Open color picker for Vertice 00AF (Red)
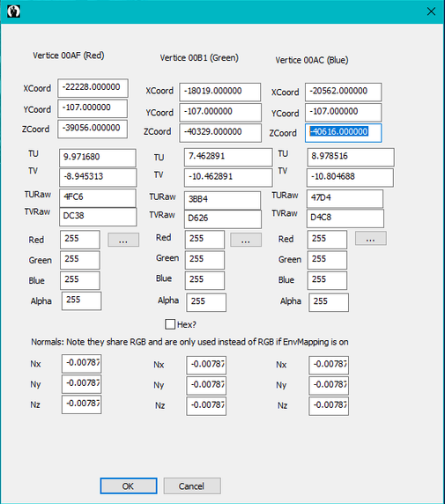 click(x=123, y=240)
